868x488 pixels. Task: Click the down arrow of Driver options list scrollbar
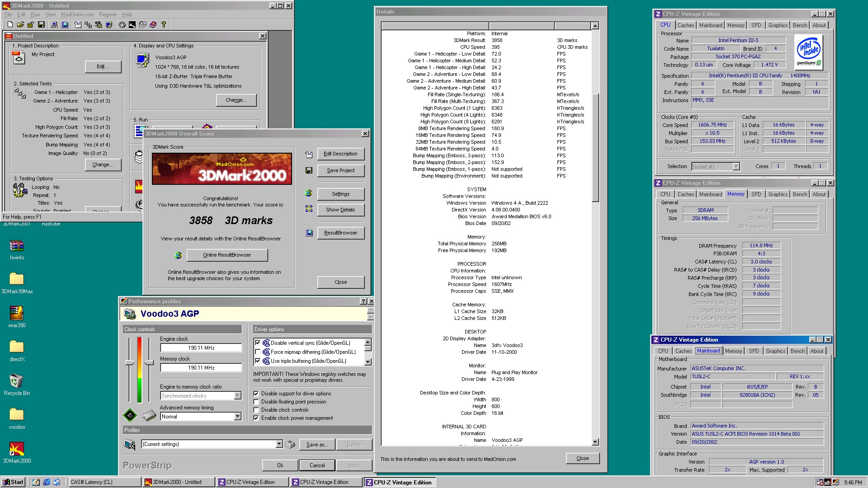pyautogui.click(x=368, y=362)
